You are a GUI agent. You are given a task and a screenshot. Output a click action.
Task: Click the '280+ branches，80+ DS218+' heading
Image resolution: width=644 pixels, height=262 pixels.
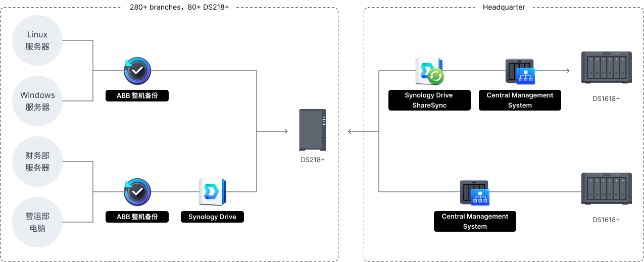[180, 7]
